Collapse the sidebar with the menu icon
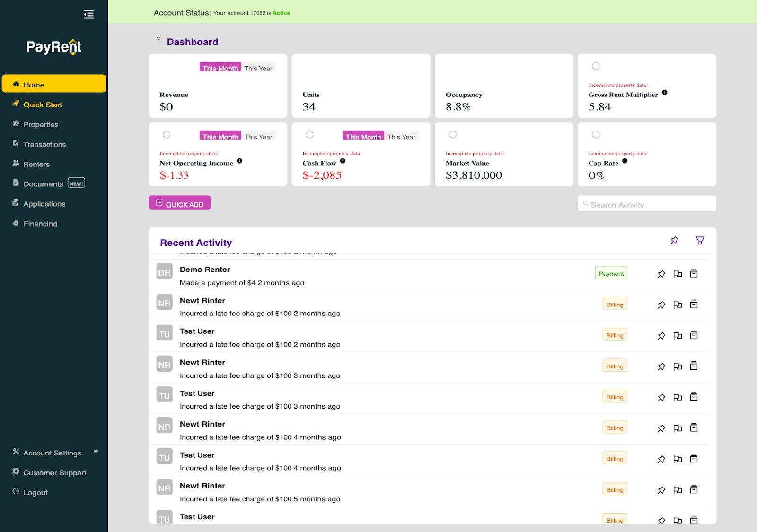This screenshot has width=757, height=532. coord(88,15)
